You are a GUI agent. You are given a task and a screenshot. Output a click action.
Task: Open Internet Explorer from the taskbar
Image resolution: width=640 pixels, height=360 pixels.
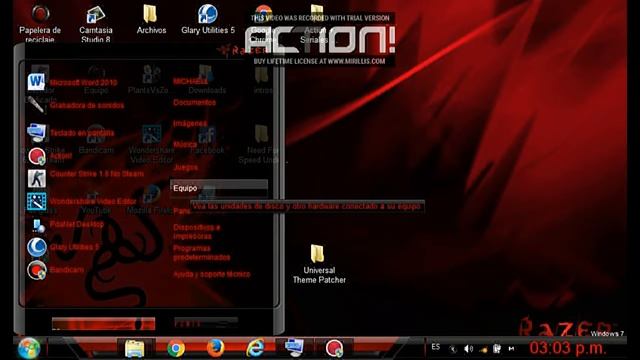coord(255,348)
